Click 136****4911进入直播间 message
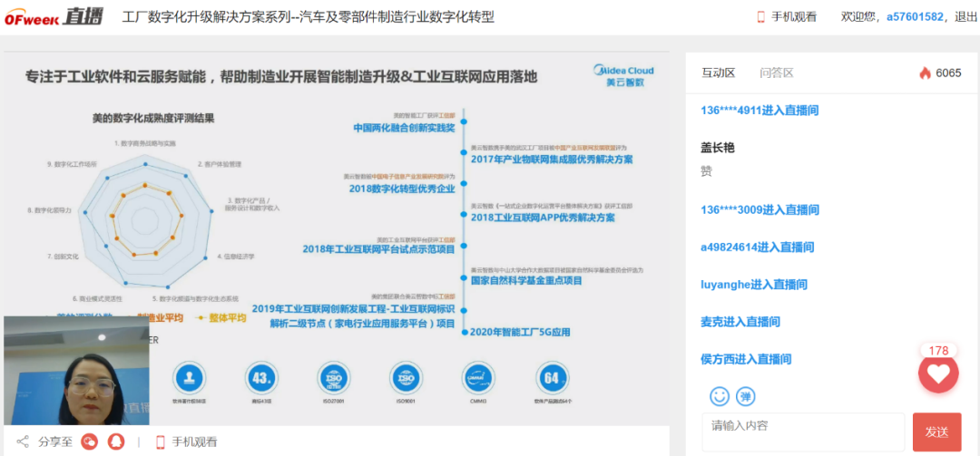 [x=759, y=111]
